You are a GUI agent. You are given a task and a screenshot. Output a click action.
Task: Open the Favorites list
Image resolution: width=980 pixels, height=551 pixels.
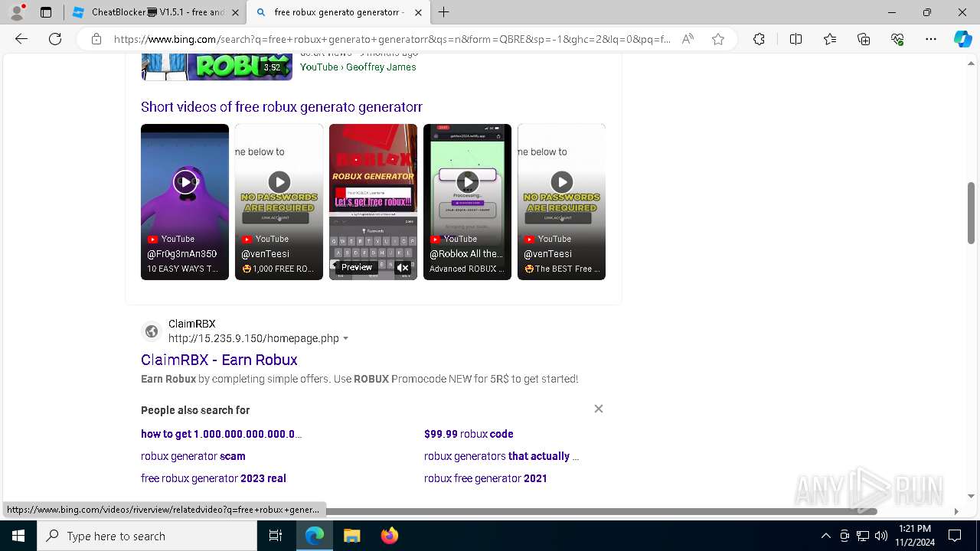(830, 39)
